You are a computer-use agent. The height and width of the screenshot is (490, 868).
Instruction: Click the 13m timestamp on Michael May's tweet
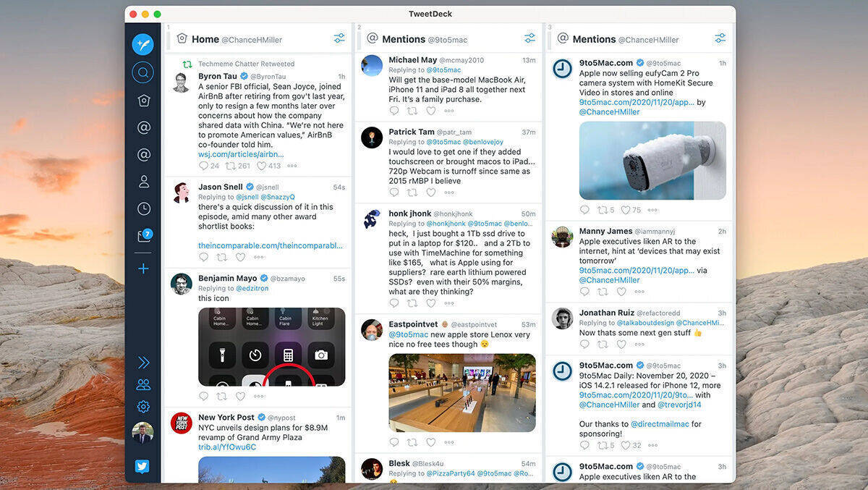click(529, 60)
